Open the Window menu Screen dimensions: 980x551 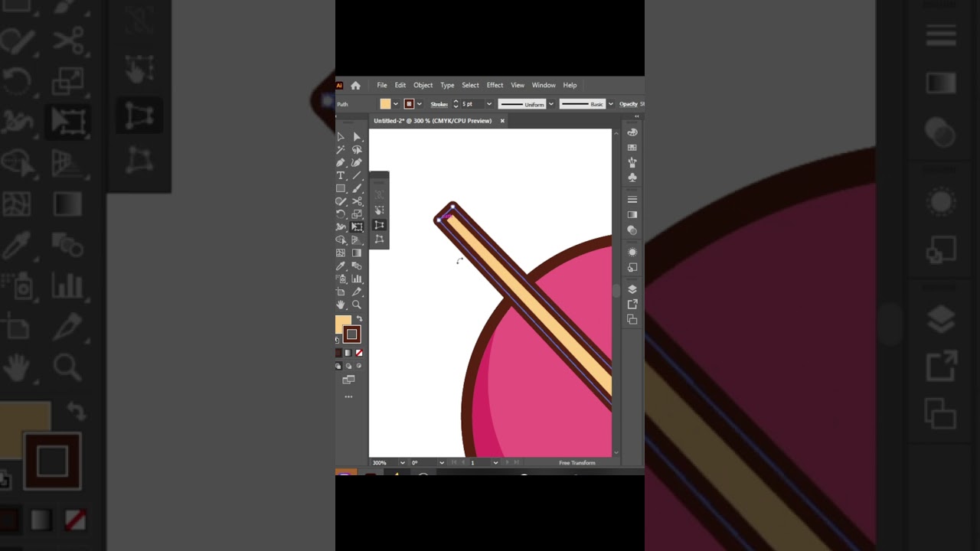544,86
